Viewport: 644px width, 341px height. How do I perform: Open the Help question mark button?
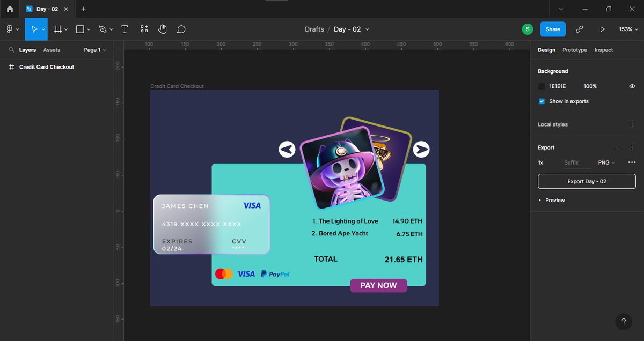(624, 322)
